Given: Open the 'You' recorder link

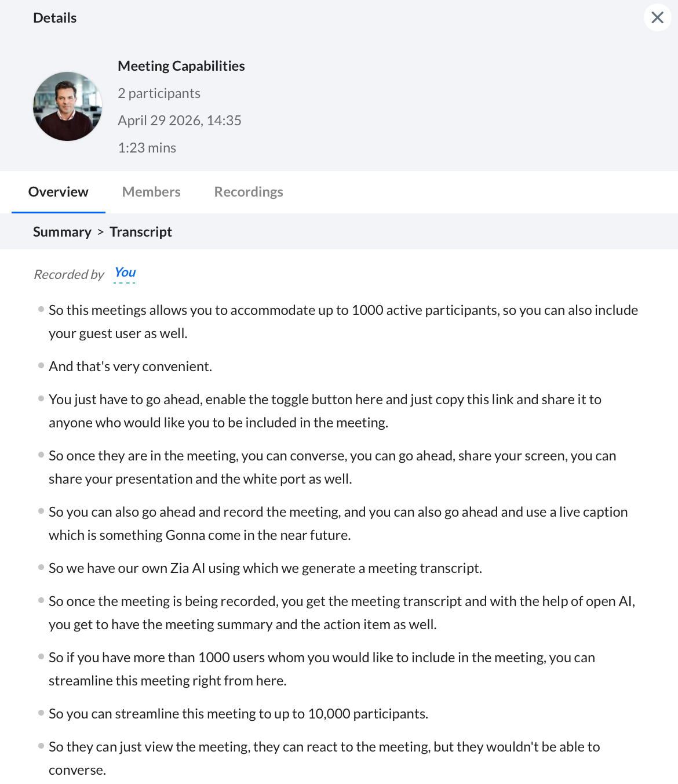Looking at the screenshot, I should (125, 273).
